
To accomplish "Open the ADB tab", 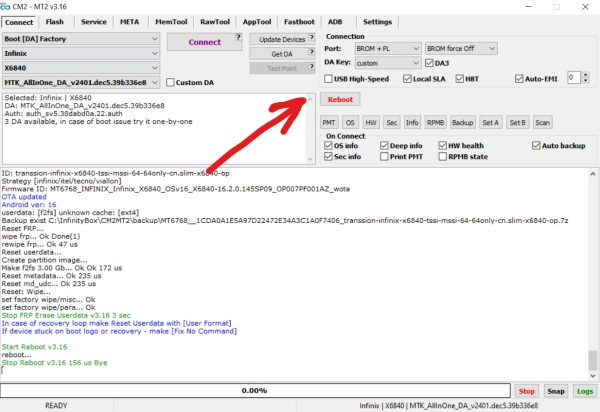I will (x=335, y=22).
